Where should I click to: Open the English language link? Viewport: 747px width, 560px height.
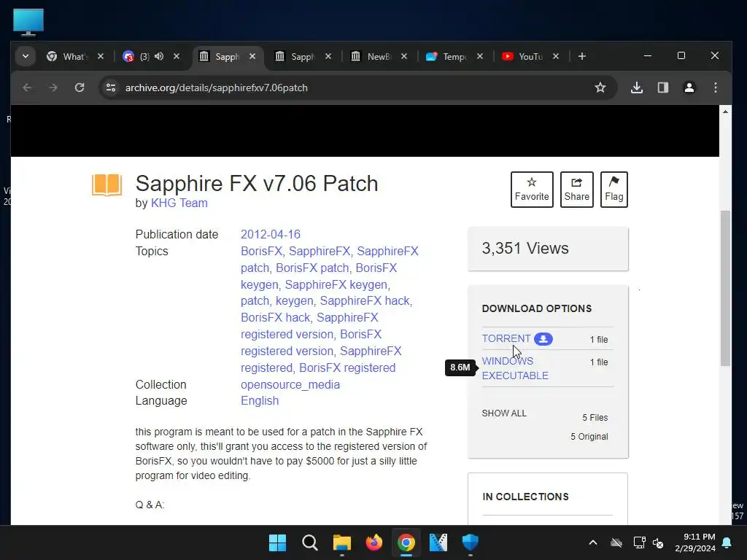point(260,400)
